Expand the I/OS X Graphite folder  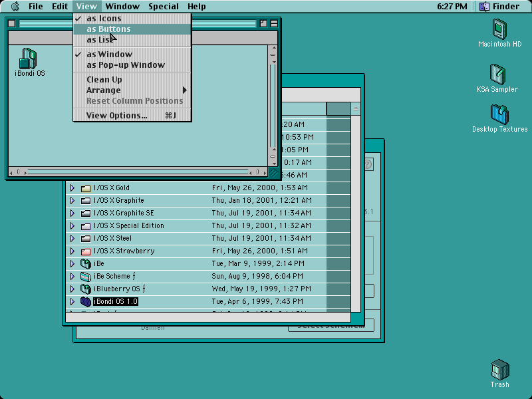pos(72,200)
